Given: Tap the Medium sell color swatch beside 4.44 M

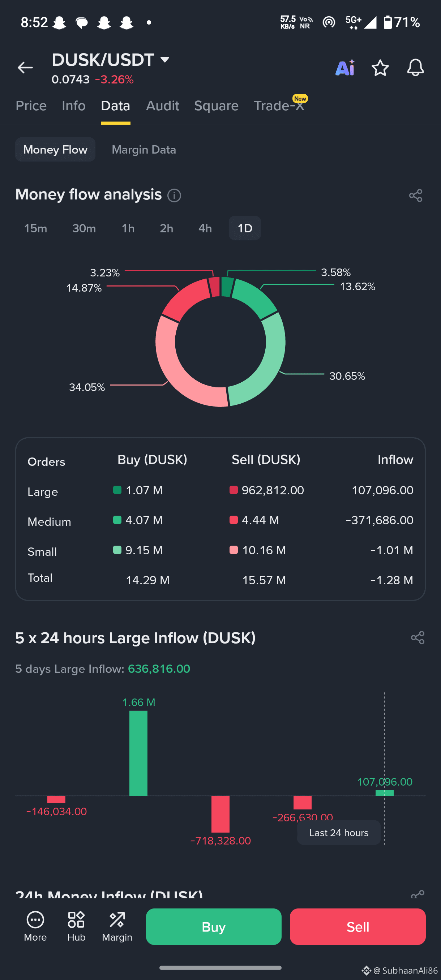Looking at the screenshot, I should 234,520.
